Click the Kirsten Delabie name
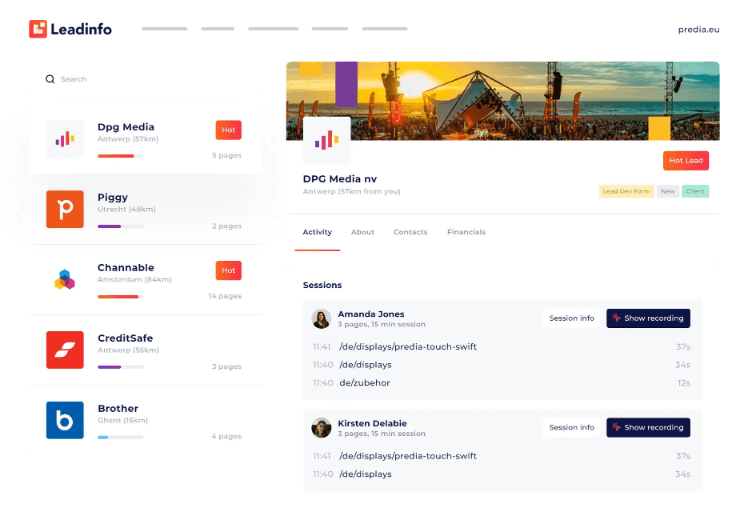741x518 pixels. pos(372,423)
